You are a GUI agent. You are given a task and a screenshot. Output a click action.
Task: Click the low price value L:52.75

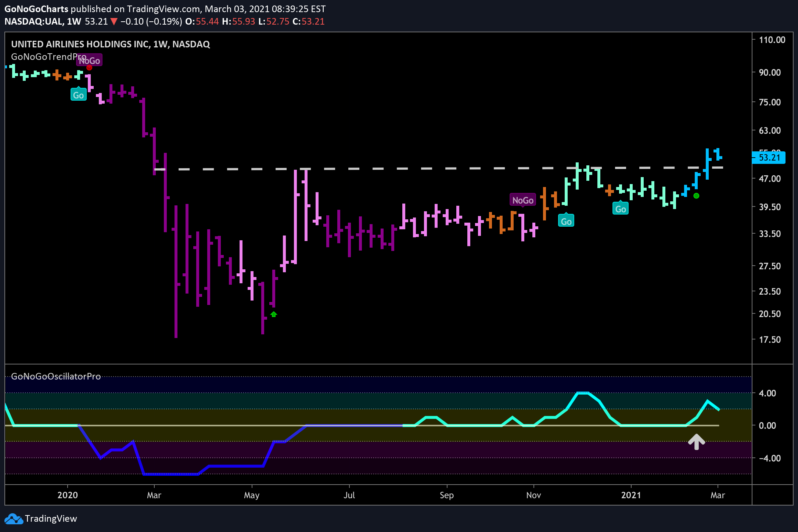click(274, 22)
